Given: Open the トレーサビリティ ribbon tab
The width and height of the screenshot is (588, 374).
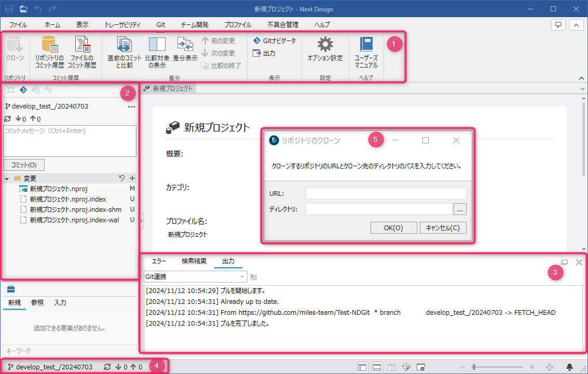Looking at the screenshot, I should point(122,25).
